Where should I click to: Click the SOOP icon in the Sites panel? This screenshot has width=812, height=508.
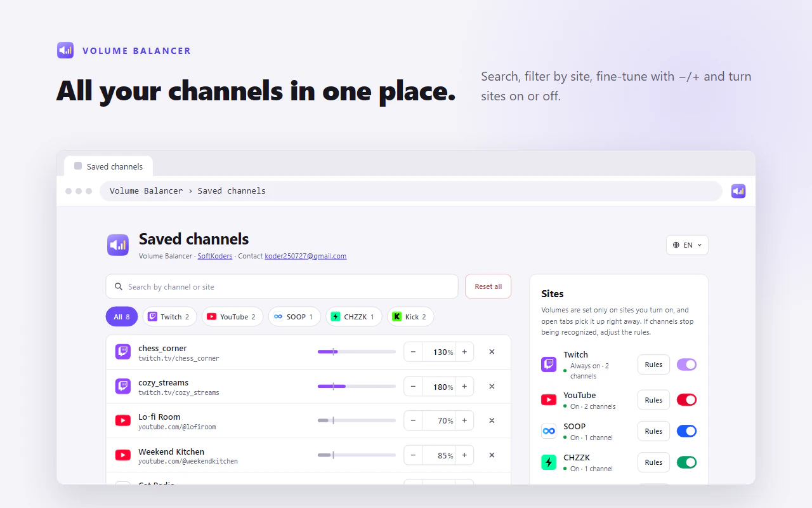[549, 431]
